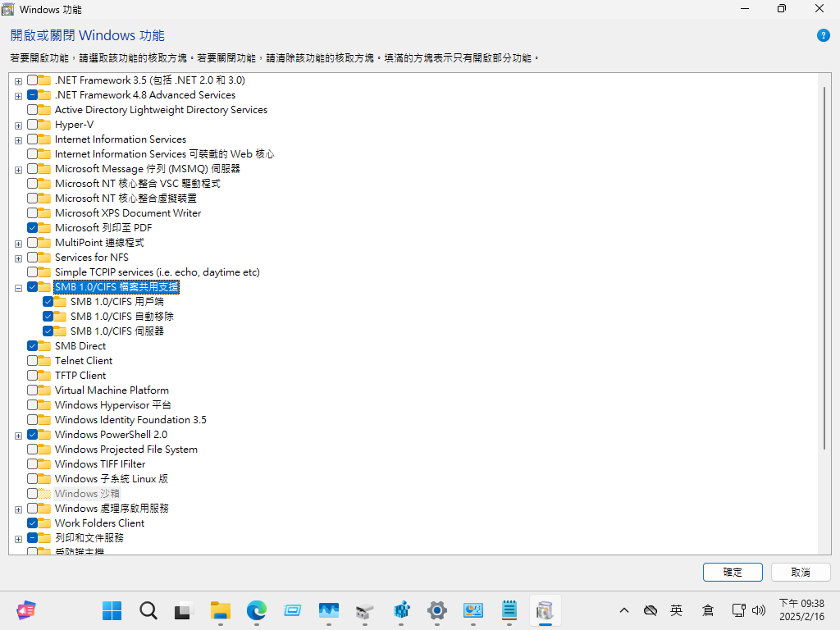Screen dimensions: 840x630
Task: Launch Microsoft Edge from taskbar
Action: tap(257, 610)
